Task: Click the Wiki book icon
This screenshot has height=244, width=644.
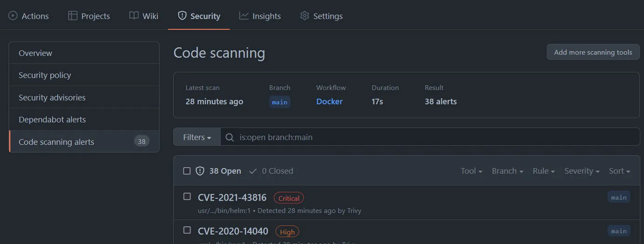Action: coord(134,16)
